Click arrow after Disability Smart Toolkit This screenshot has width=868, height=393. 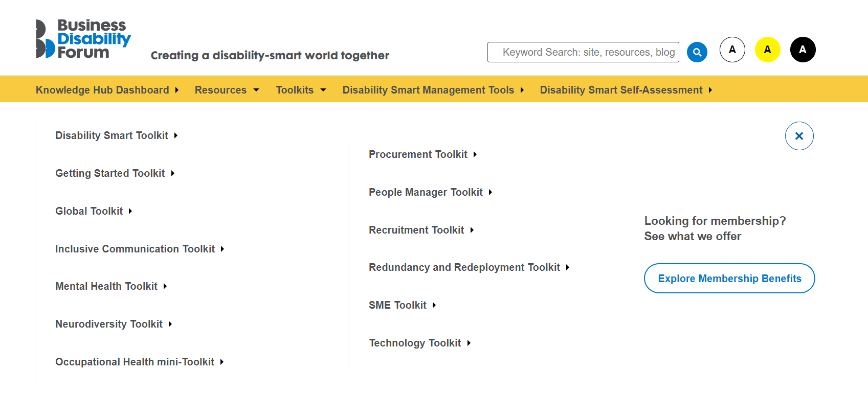point(176,135)
